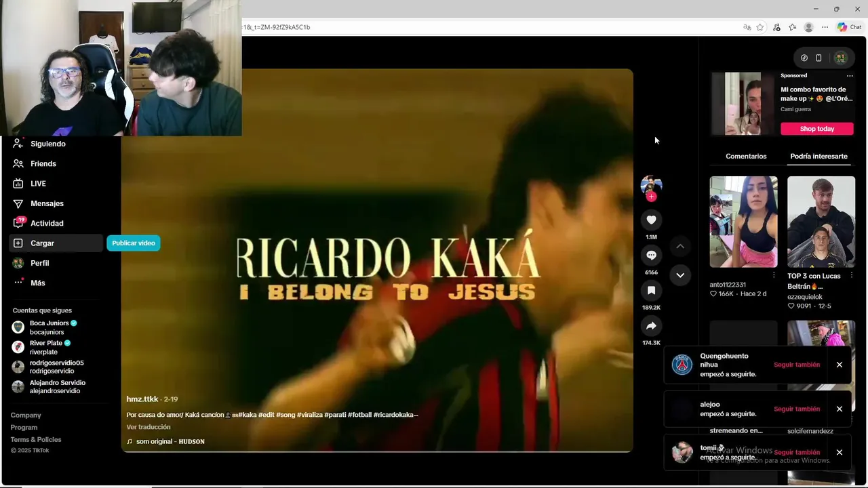Open the LIVE section icon
Image resolution: width=868 pixels, height=488 pixels.
coord(18,184)
